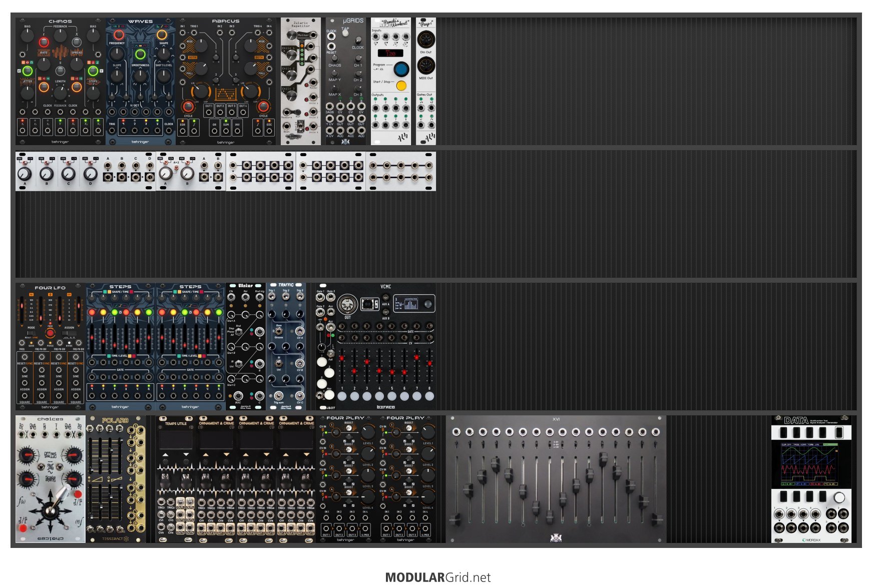877x588 pixels.
Task: Click the Din Out socket on Pexp-1
Action: 426,39
